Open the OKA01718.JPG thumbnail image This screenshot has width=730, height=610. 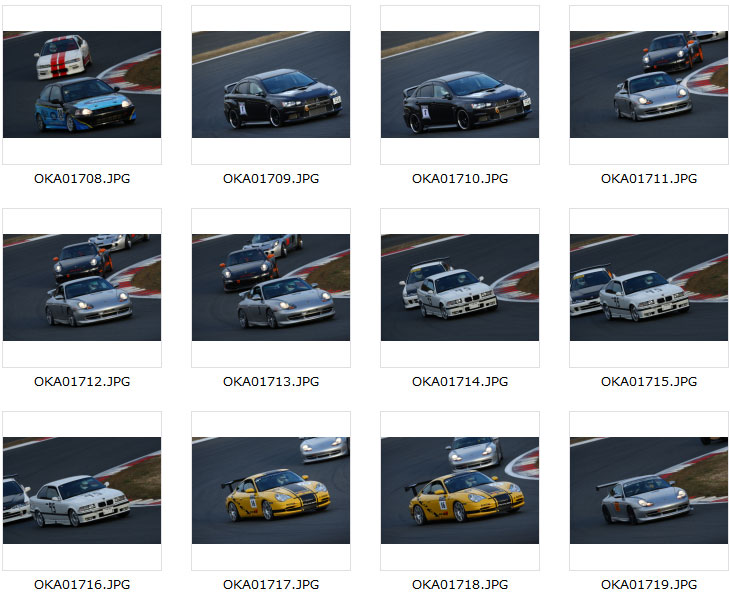[x=460, y=490]
